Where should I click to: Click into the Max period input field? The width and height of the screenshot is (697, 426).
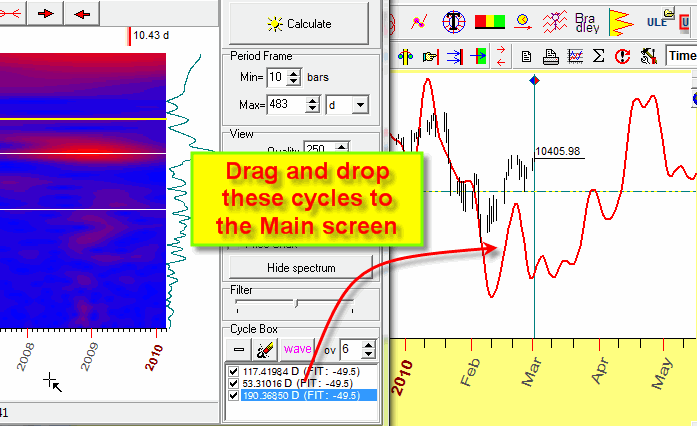tap(286, 104)
